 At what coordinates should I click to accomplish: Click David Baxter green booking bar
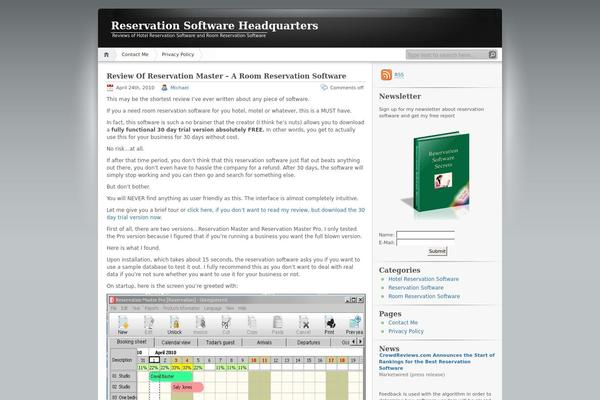tap(171, 377)
